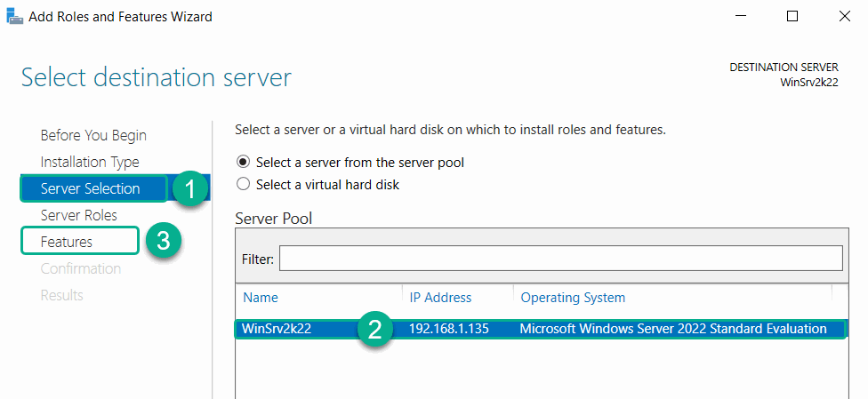Minimize the wizard window
Image resolution: width=868 pixels, height=399 pixels.
point(740,16)
